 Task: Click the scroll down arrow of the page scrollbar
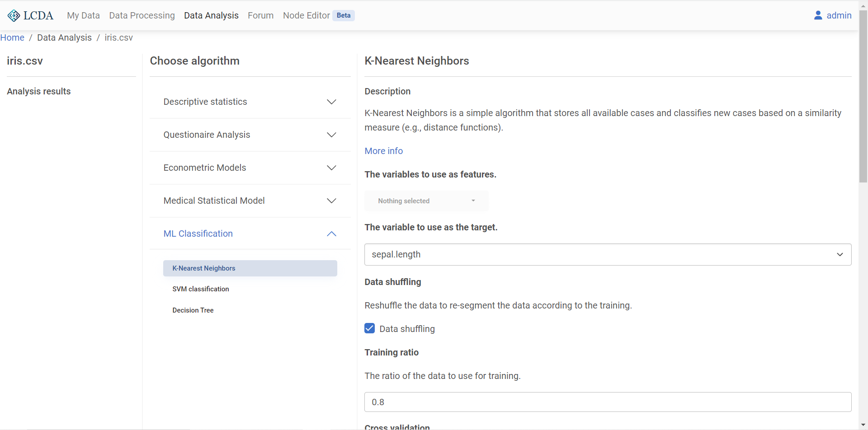pyautogui.click(x=863, y=425)
